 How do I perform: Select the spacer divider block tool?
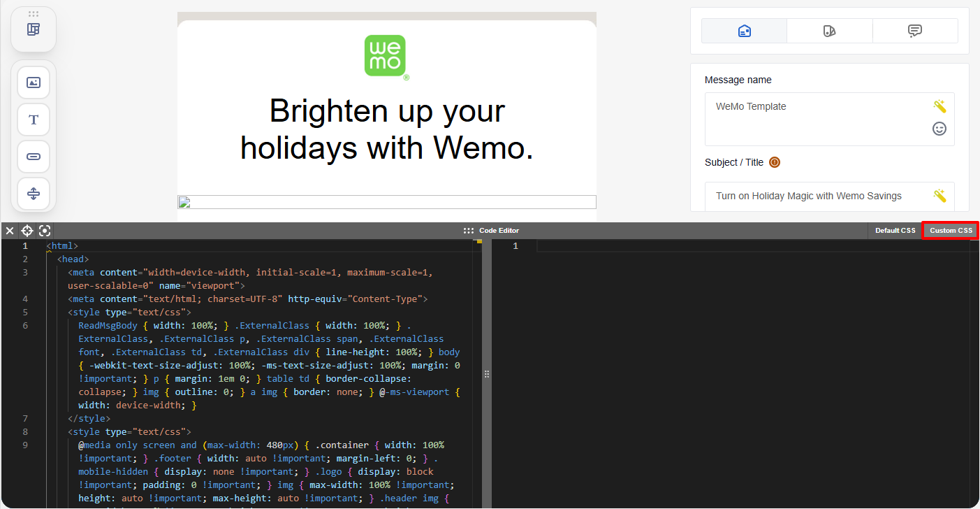[34, 194]
